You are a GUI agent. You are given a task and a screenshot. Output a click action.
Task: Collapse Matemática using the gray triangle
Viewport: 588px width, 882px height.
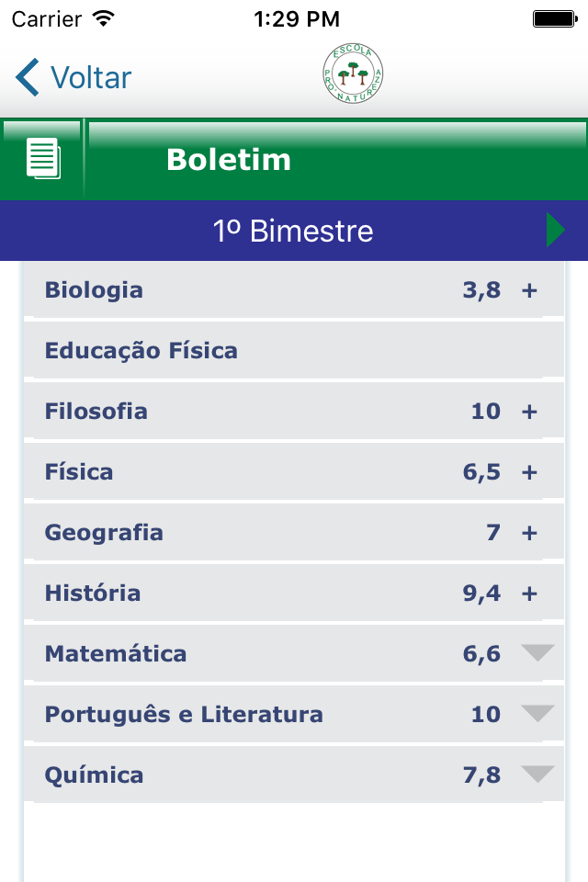pos(537,652)
